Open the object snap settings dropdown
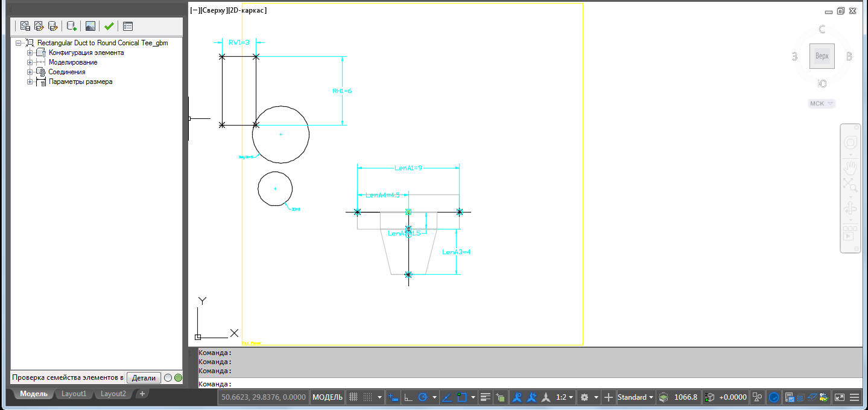Image resolution: width=868 pixels, height=410 pixels. [x=473, y=397]
